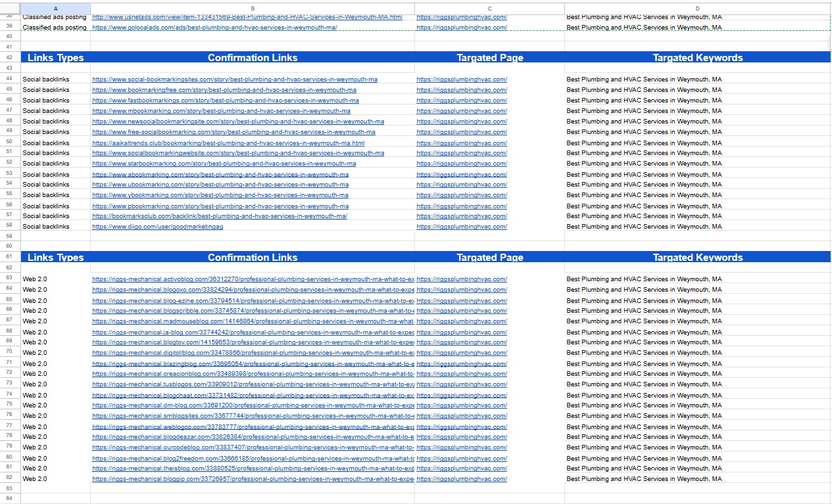Open the riggs-mechanical.dm-blog.com link
Image resolution: width=832 pixels, height=504 pixels.
(253, 405)
